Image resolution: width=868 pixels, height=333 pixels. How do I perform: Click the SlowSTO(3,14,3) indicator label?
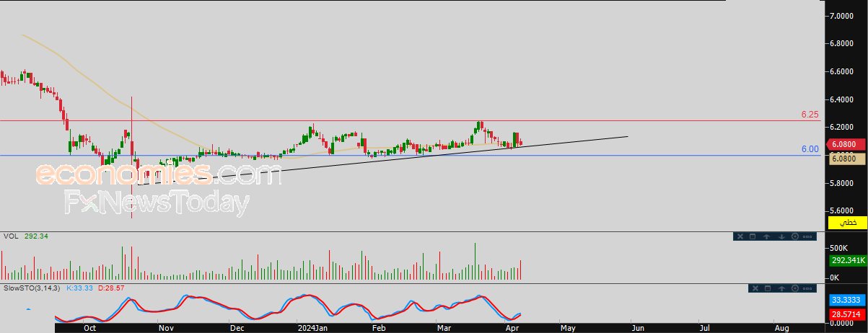[x=33, y=288]
